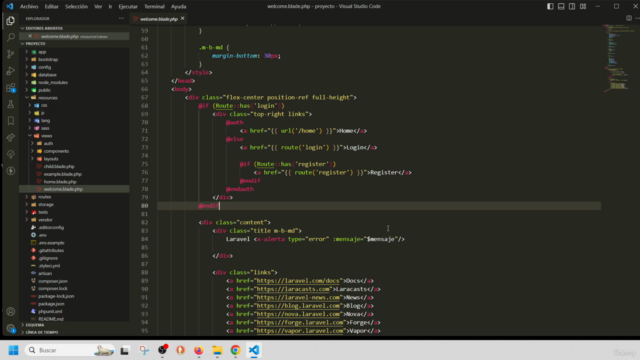640x360 pixels.
Task: Open the Search view in activity bar
Action: (11, 37)
